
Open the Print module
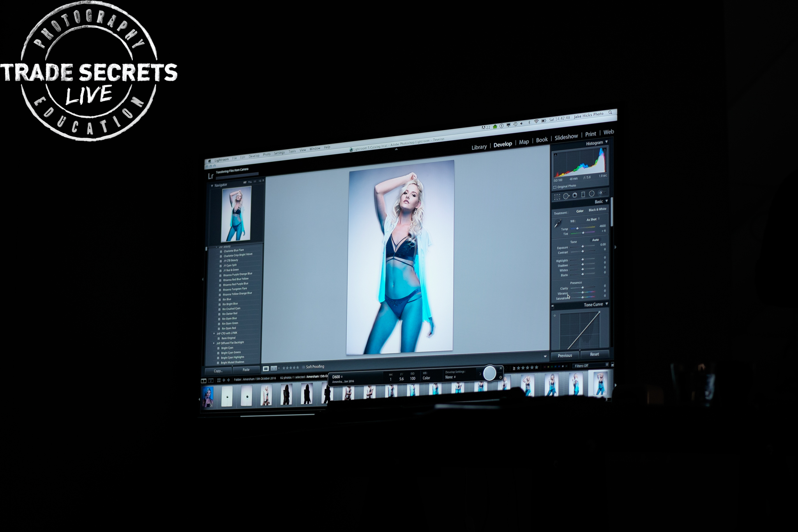click(590, 134)
